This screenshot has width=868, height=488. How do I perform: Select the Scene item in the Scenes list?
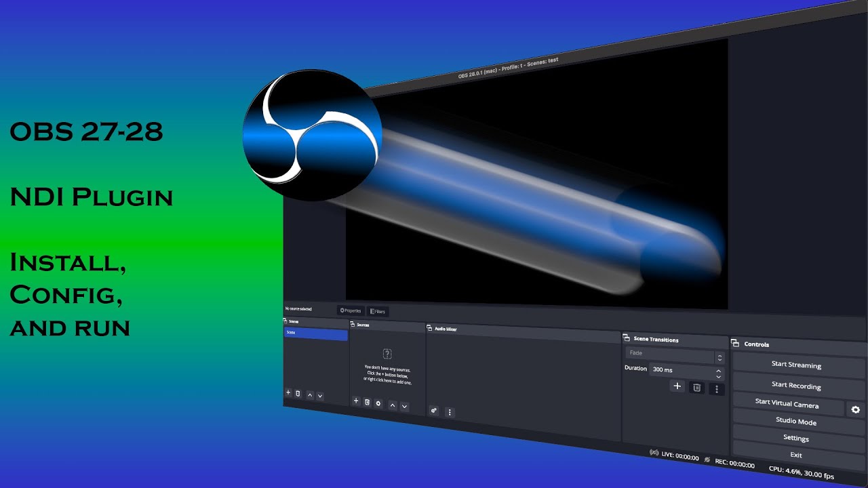316,333
